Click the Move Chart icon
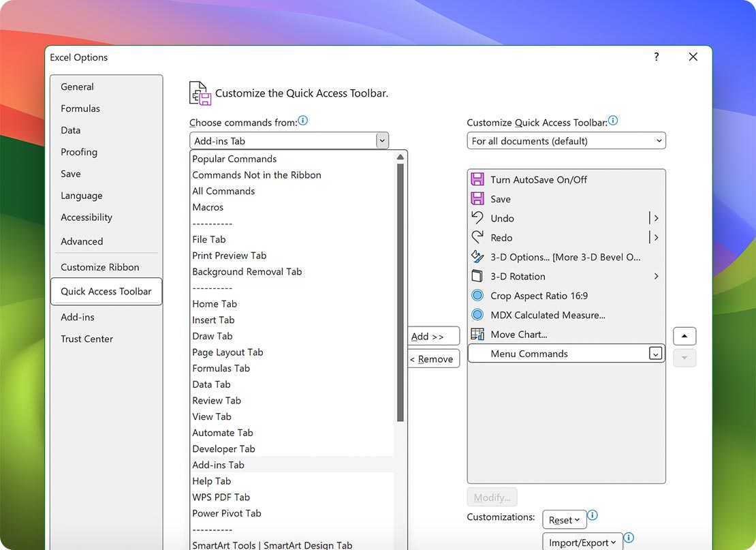This screenshot has height=550, width=756. (477, 334)
